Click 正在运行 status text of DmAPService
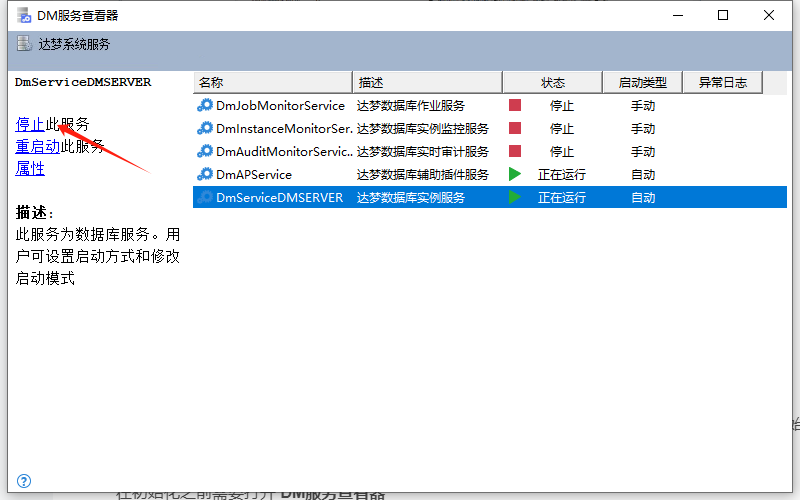Screen dimensions: 800x500 [562, 174]
